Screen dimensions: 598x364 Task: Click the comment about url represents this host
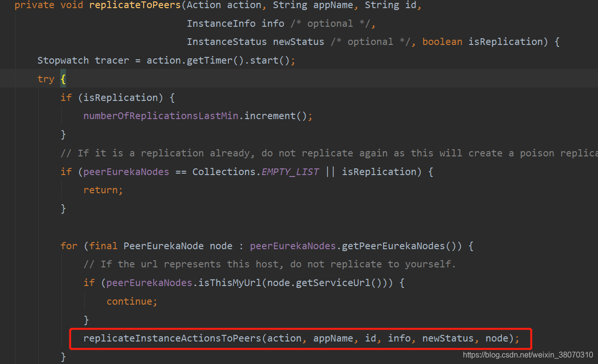[270, 264]
